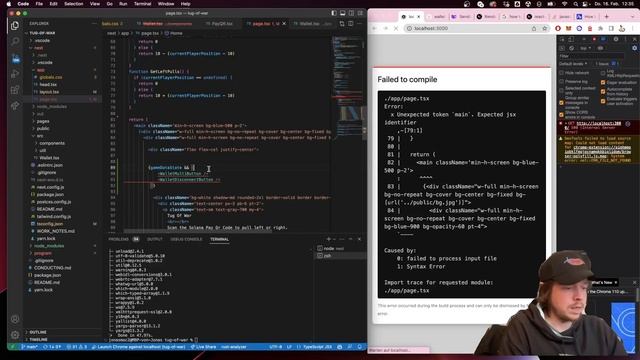This screenshot has width=640, height=360.
Task: Expand the OUTLINE section
Action: [38, 332]
